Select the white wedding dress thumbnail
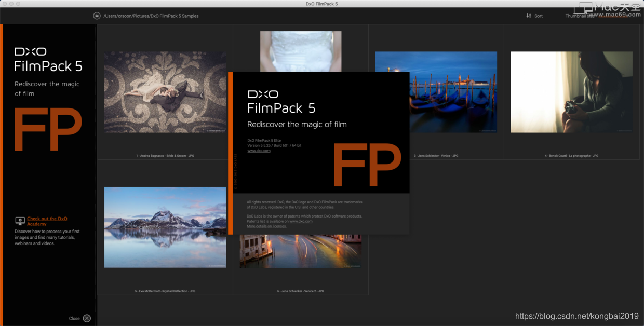Image resolution: width=644 pixels, height=326 pixels. coord(301,51)
